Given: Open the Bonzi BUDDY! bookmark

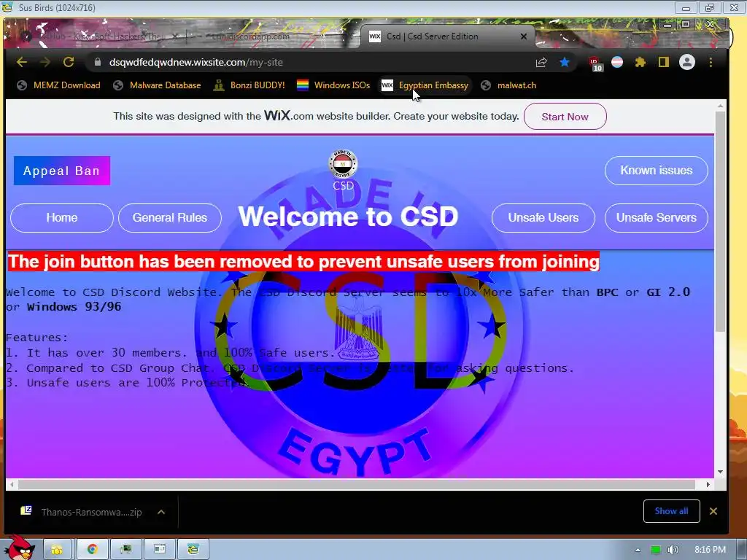Looking at the screenshot, I should click(249, 85).
